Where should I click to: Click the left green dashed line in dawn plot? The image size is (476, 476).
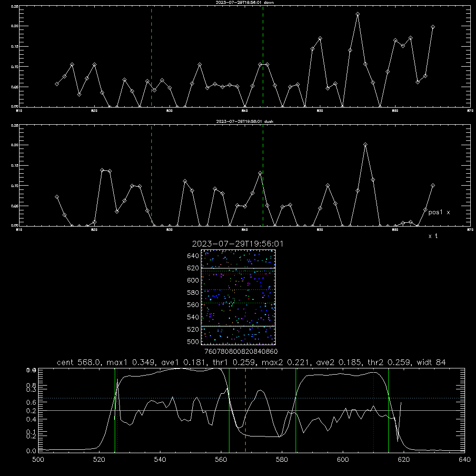[x=152, y=56]
